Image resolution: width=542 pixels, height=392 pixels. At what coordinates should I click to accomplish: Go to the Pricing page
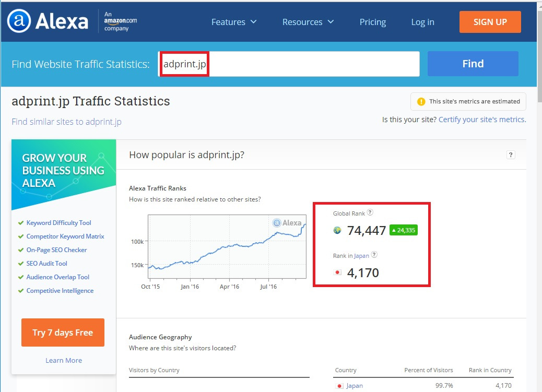click(373, 22)
